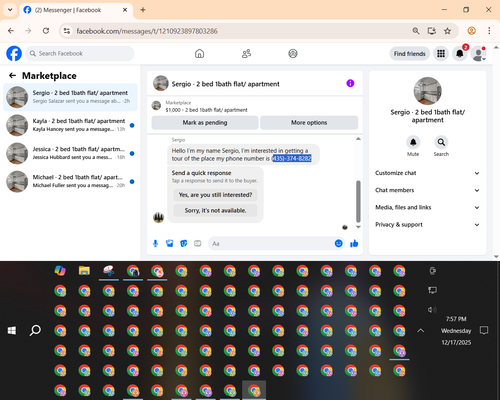This screenshot has width=500, height=400.
Task: Open site information icon in address bar
Action: [x=67, y=31]
